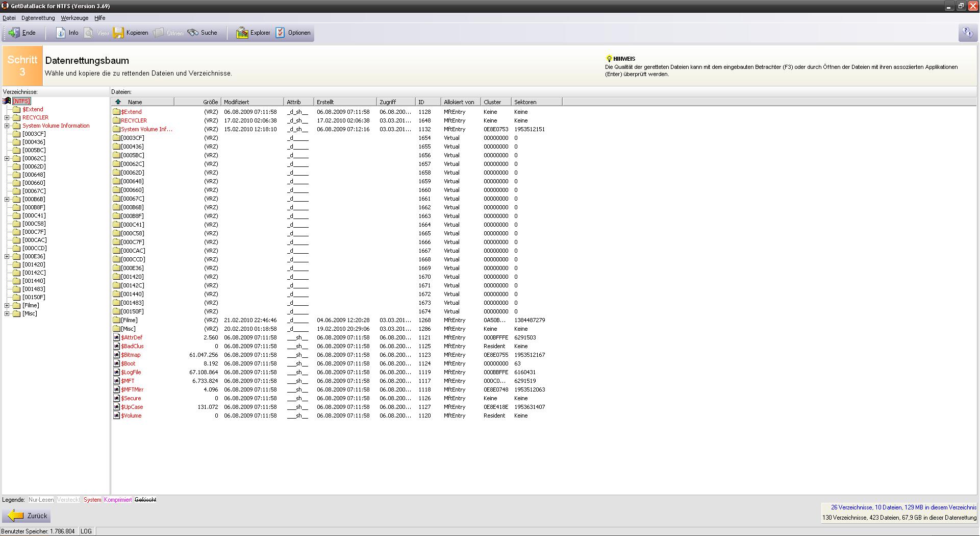980x536 pixels.
Task: Select the $Extend folder icon in file list
Action: click(116, 112)
